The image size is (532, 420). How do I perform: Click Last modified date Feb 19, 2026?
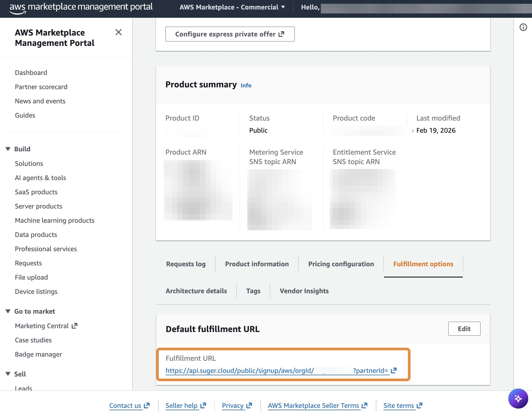436,130
